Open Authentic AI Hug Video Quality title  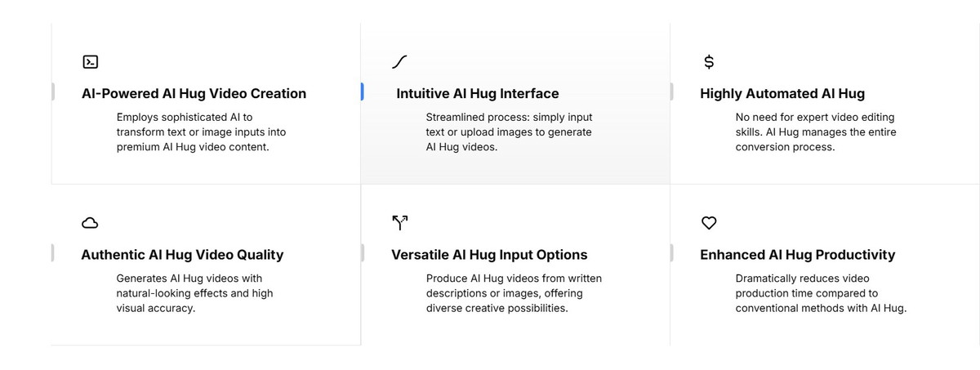tap(182, 255)
